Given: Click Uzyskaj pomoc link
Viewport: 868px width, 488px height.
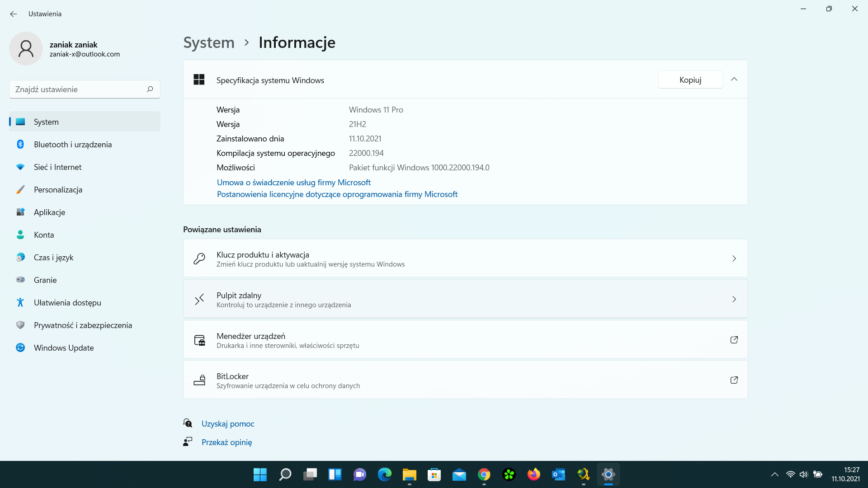Looking at the screenshot, I should 228,423.
